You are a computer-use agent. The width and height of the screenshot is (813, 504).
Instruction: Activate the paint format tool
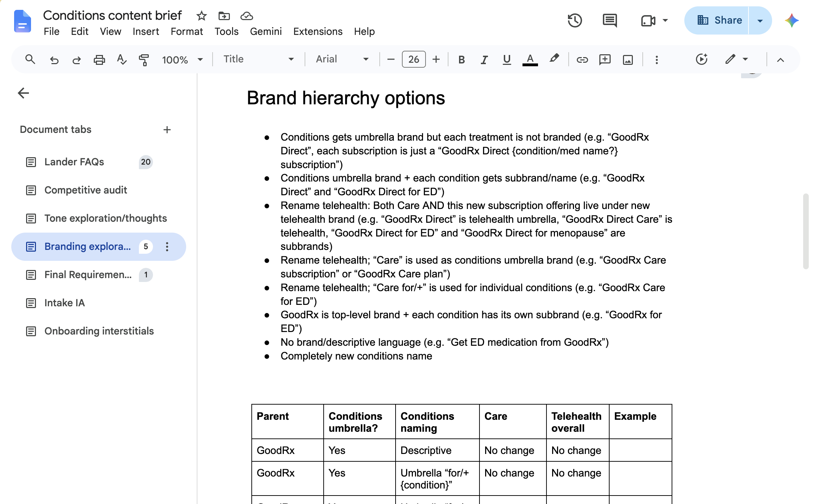[x=144, y=60]
